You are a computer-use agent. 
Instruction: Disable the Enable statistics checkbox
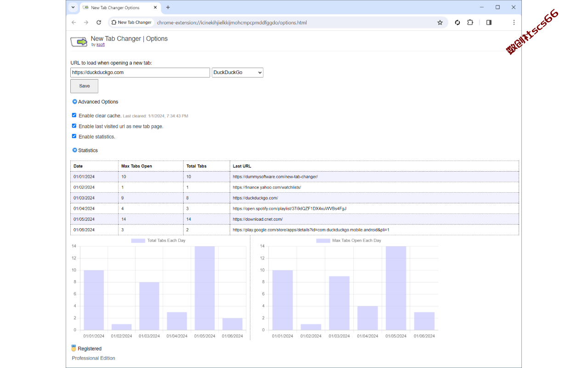(74, 136)
